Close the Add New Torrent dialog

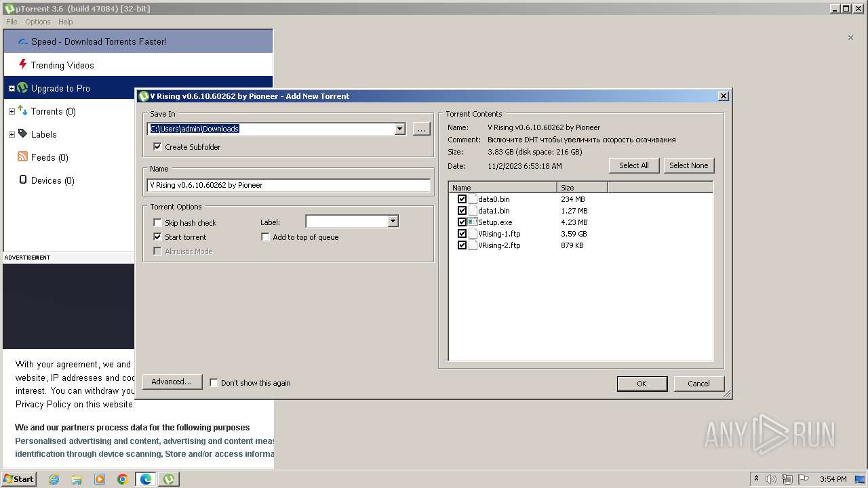pos(724,96)
